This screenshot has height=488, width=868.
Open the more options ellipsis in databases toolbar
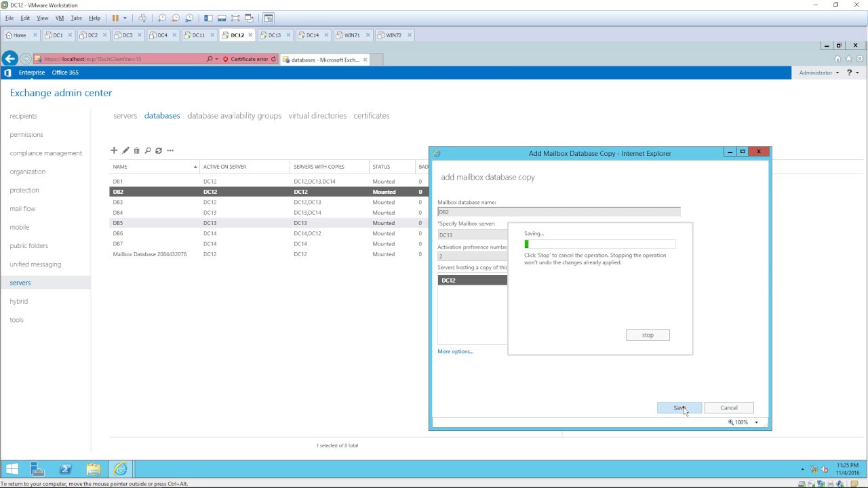(170, 150)
